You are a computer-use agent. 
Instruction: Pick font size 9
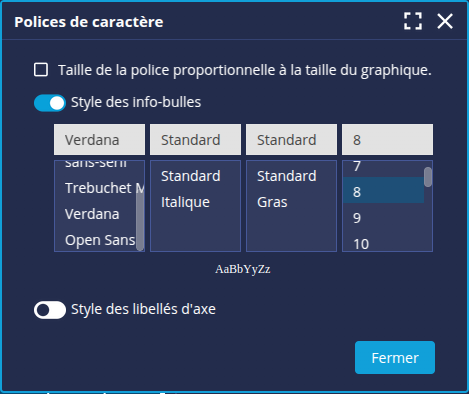tap(383, 218)
